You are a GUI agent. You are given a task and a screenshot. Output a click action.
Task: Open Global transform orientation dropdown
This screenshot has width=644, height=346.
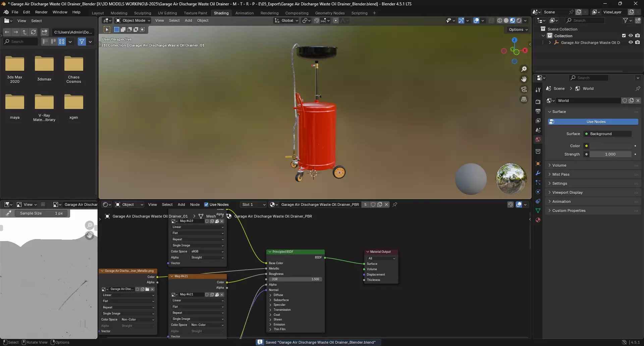(286, 20)
